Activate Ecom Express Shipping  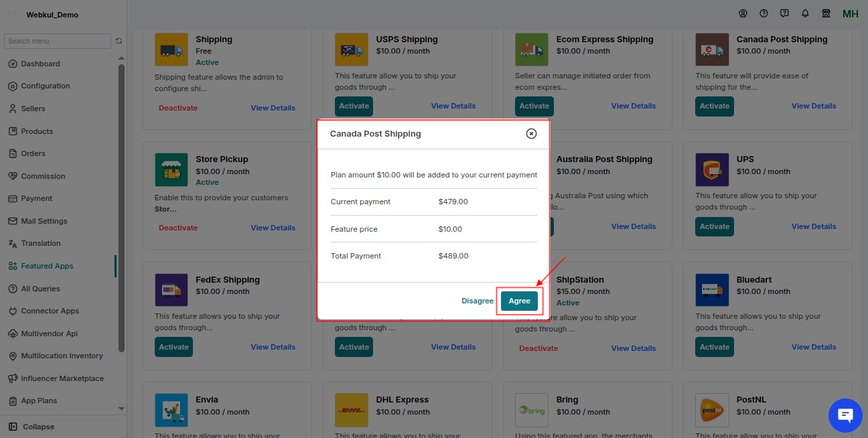tap(534, 106)
